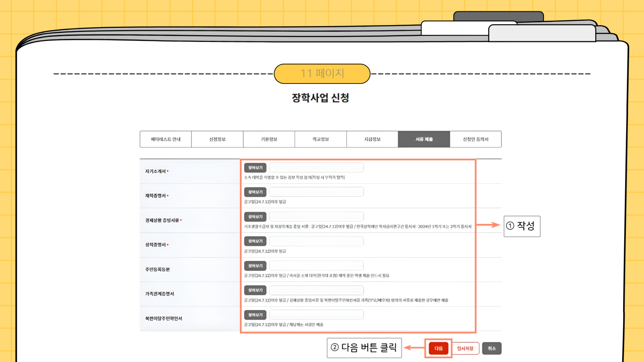The width and height of the screenshot is (644, 362).
Task: Browse file for 가족관계증명서
Action: click(255, 290)
